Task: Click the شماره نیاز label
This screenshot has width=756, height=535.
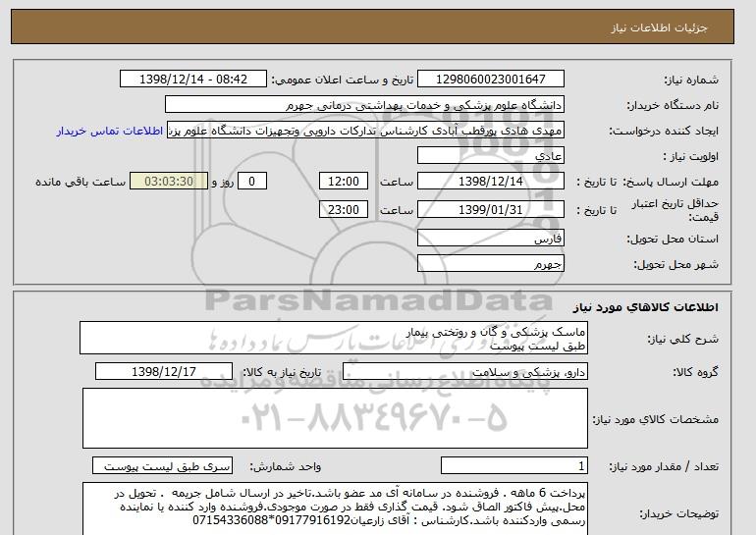Action: click(x=691, y=80)
